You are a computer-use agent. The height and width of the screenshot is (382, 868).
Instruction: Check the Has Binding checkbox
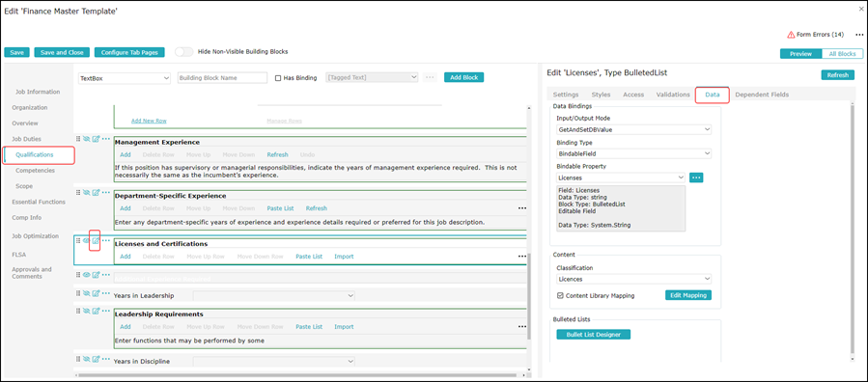(278, 78)
